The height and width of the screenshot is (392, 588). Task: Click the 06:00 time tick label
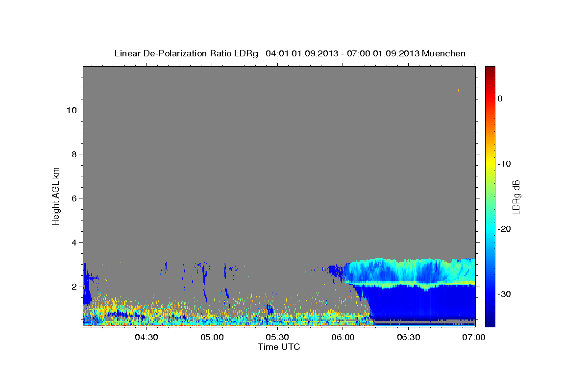click(343, 337)
